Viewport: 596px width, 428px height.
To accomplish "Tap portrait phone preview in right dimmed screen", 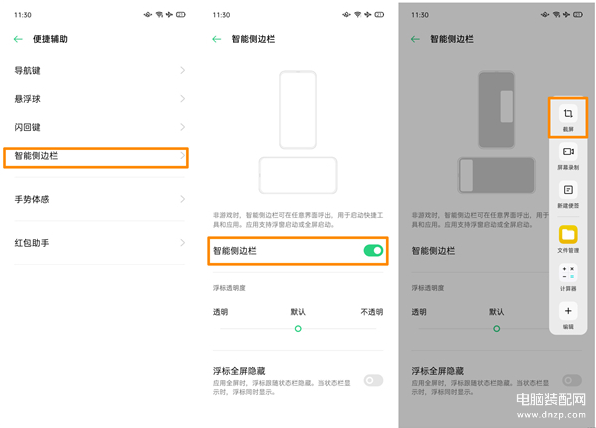I will [496, 109].
